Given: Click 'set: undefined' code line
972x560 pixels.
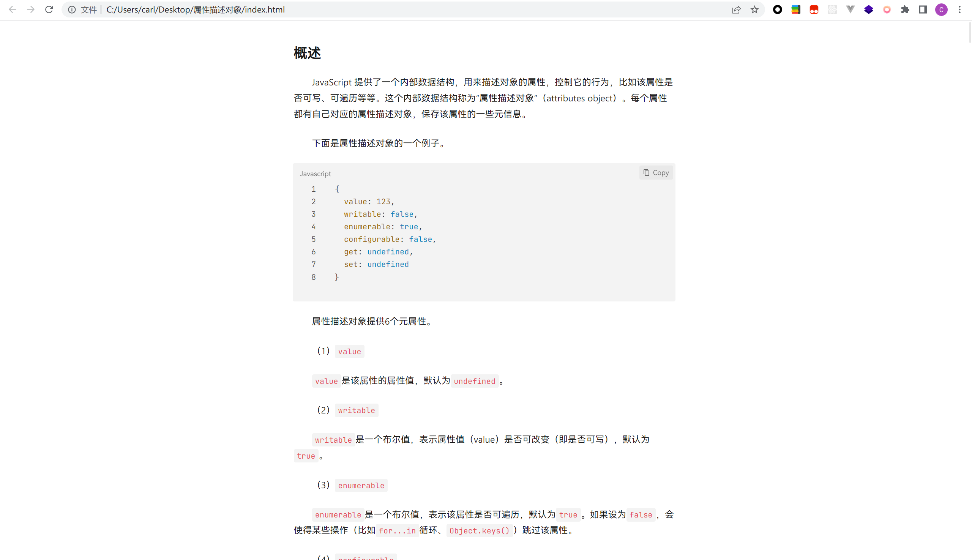Looking at the screenshot, I should tap(376, 265).
